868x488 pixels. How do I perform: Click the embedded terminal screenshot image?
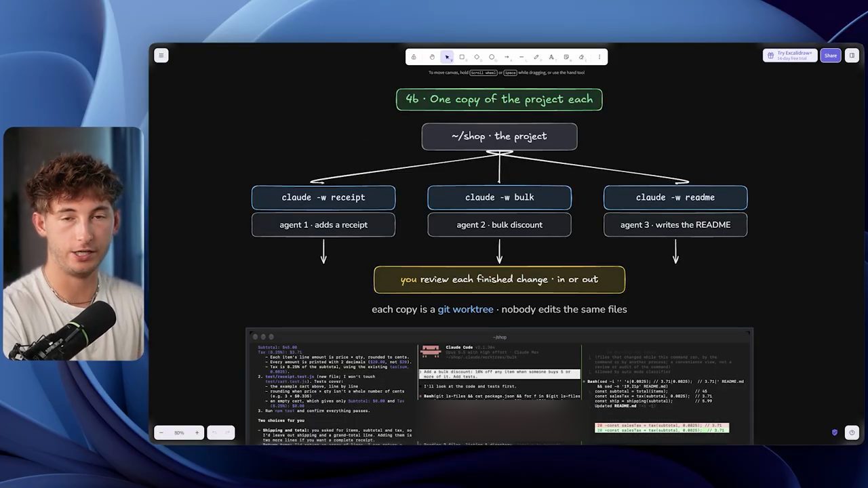tap(499, 386)
